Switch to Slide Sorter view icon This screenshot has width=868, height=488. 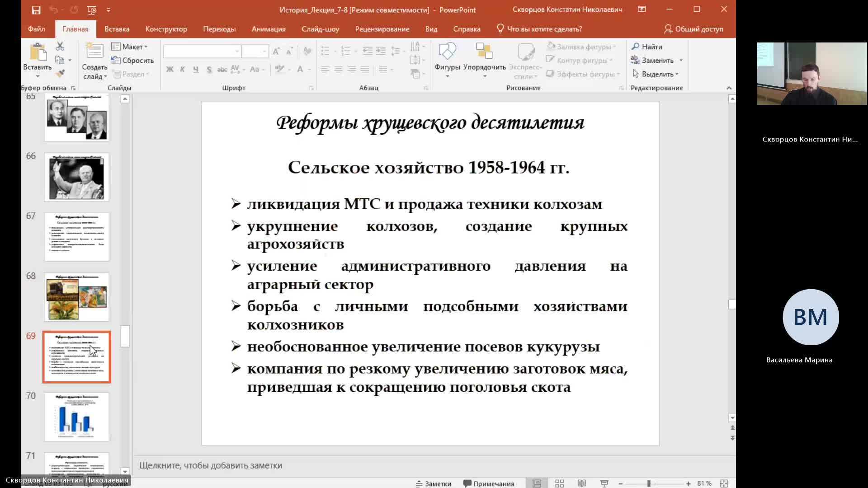(x=559, y=483)
